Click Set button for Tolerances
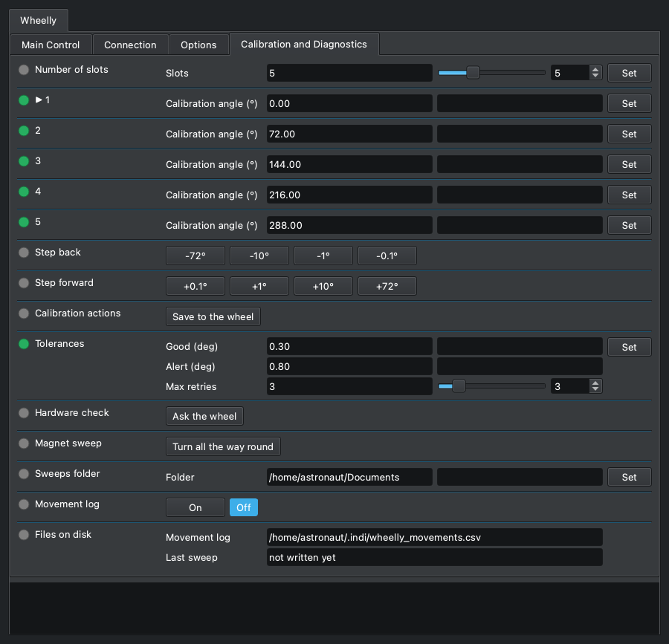 629,347
